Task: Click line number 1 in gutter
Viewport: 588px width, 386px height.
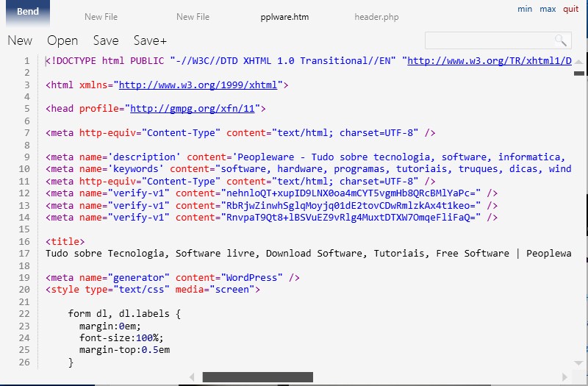Action: click(26, 61)
